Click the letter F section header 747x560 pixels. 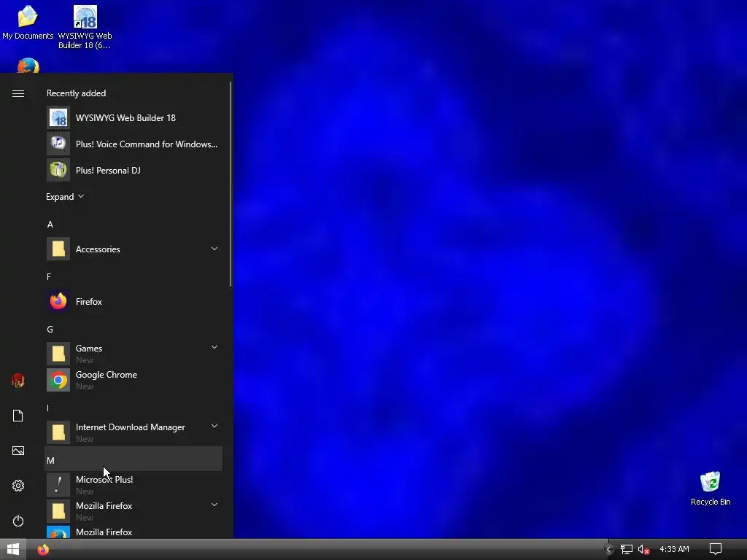49,276
